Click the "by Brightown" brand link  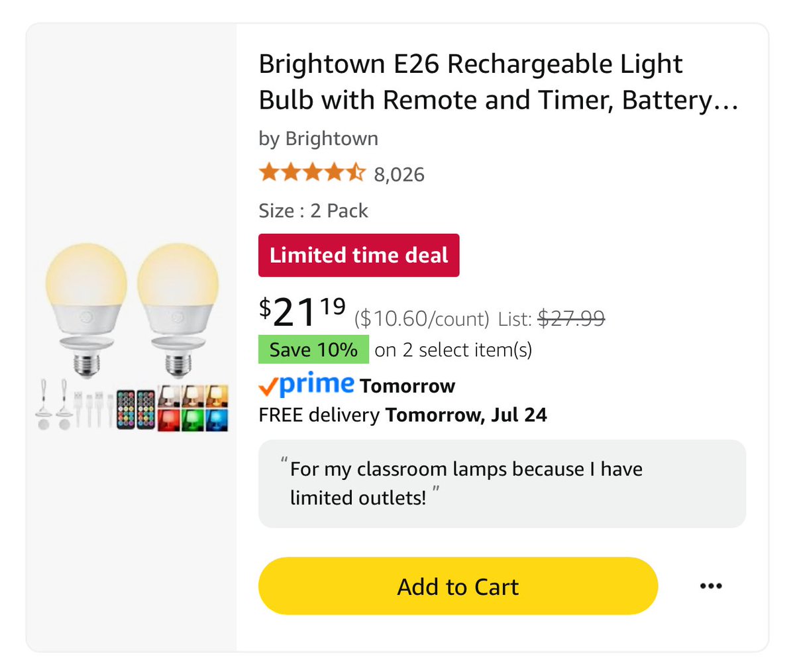pyautogui.click(x=319, y=138)
